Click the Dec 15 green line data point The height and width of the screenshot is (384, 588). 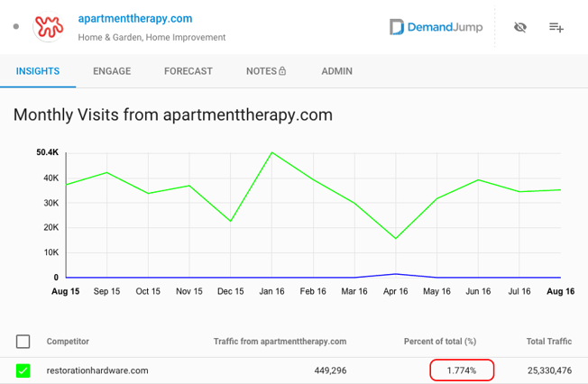pos(231,221)
